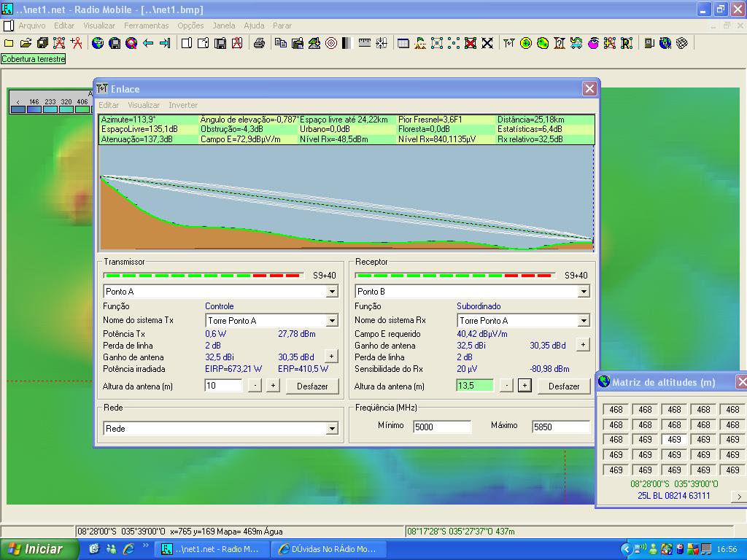Open the Ferramentas menu
Viewport: 747px width, 560px height.
[146, 26]
